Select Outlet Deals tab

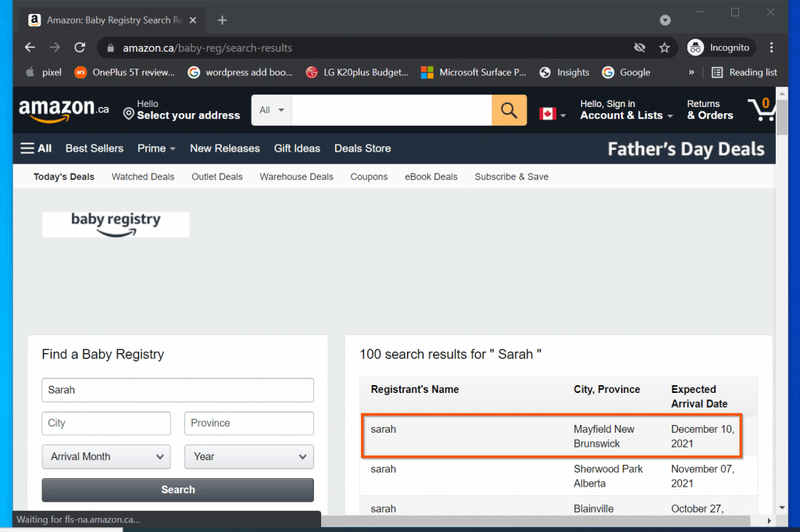[217, 177]
